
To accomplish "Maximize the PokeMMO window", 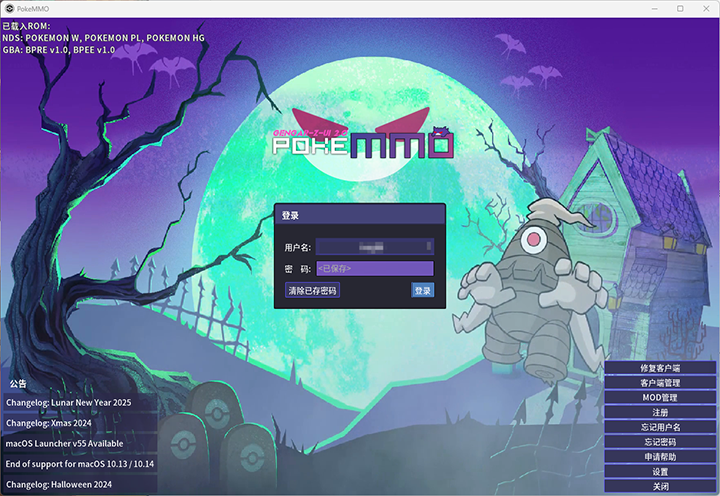I will tap(680, 9).
